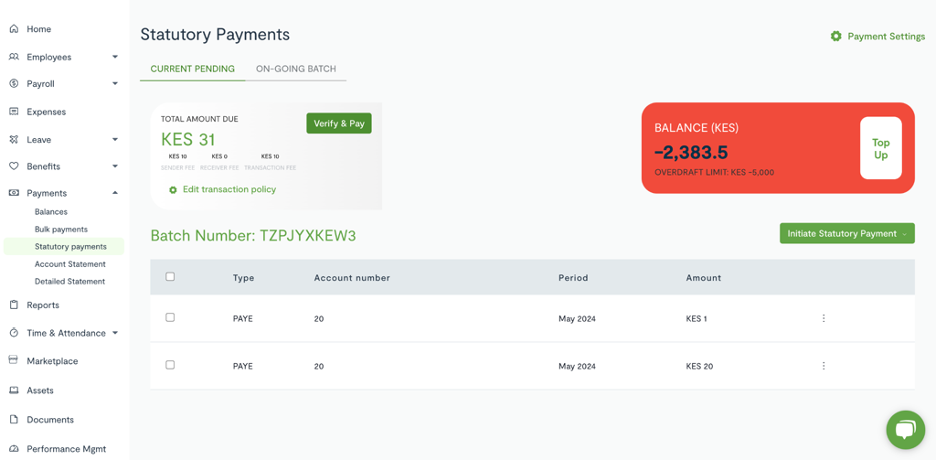Click the Verify & Pay button
Screen dimensions: 936x460
(339, 124)
